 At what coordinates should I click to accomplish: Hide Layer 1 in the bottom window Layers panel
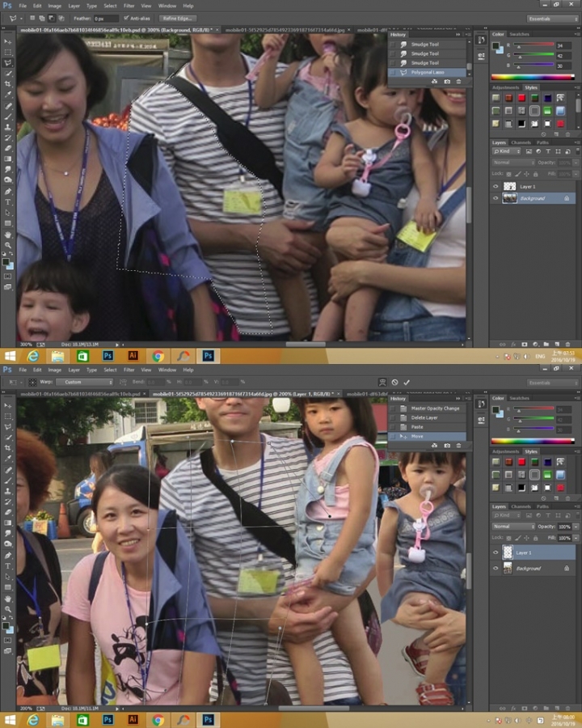496,552
